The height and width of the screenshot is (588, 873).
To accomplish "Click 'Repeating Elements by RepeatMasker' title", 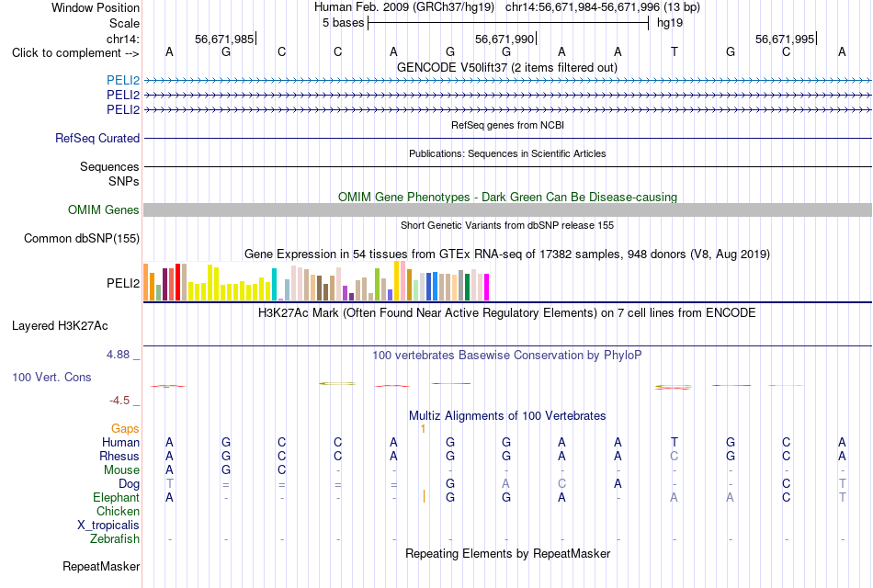I will pos(508,553).
